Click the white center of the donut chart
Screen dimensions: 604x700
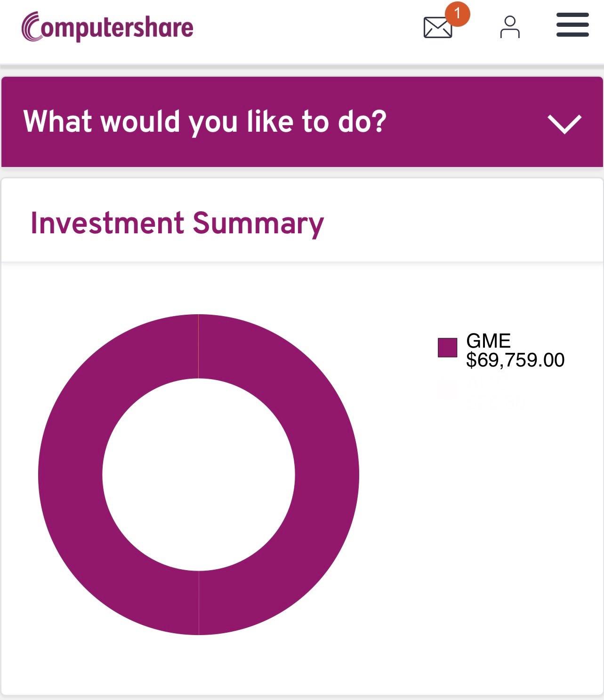coord(199,475)
